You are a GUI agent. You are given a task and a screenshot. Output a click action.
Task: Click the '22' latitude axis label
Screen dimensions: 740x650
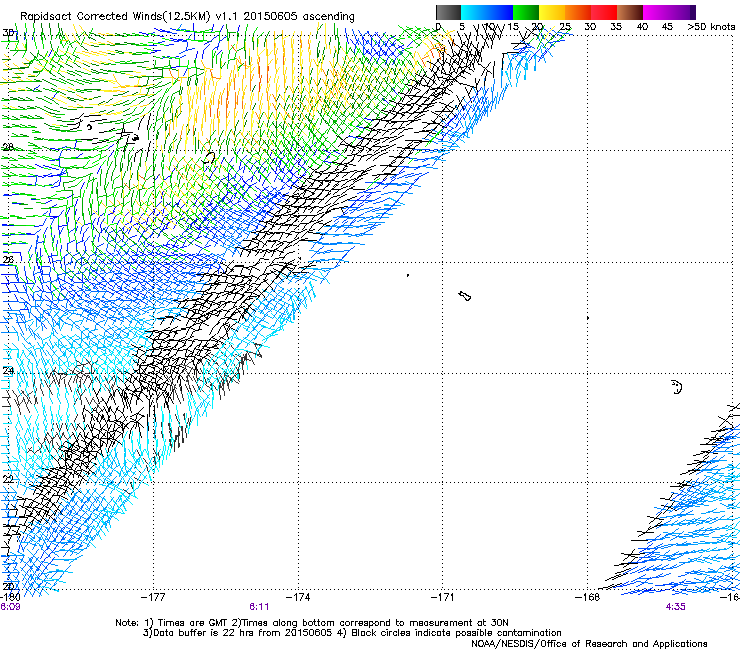(8, 479)
